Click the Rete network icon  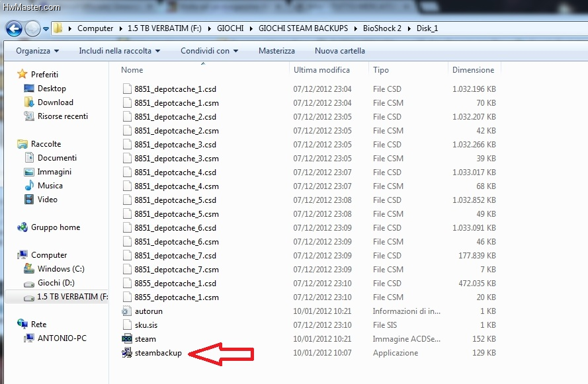[x=22, y=324]
